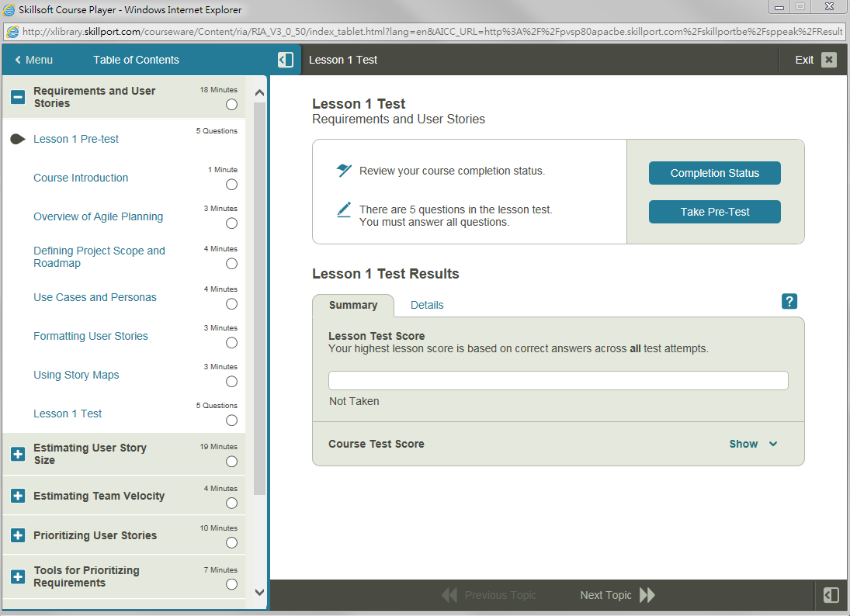Open Use Cases and Personas topic
This screenshot has width=850, height=616.
tap(95, 297)
